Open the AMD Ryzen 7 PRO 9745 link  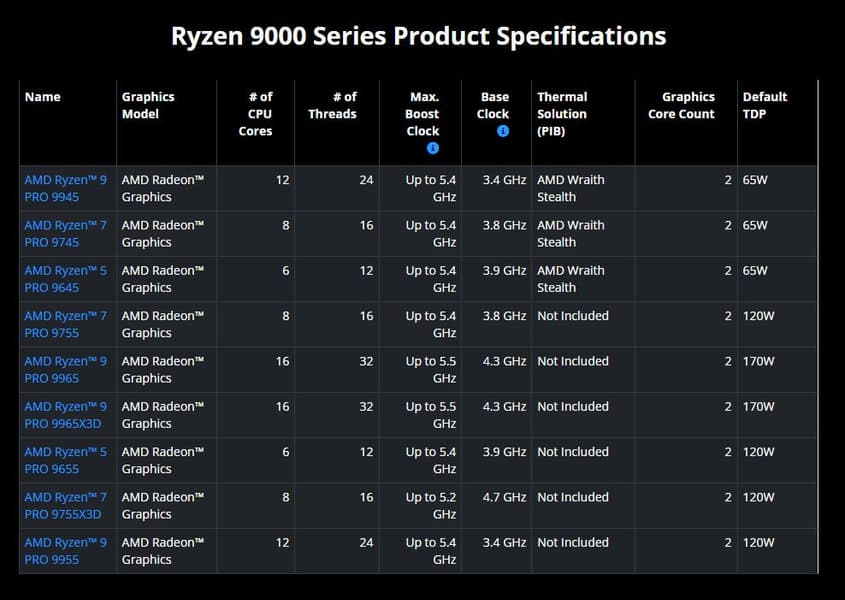(66, 233)
